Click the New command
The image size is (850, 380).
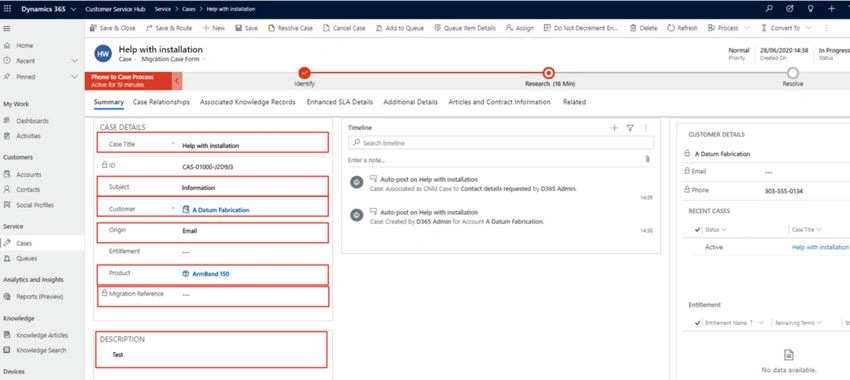coord(214,28)
